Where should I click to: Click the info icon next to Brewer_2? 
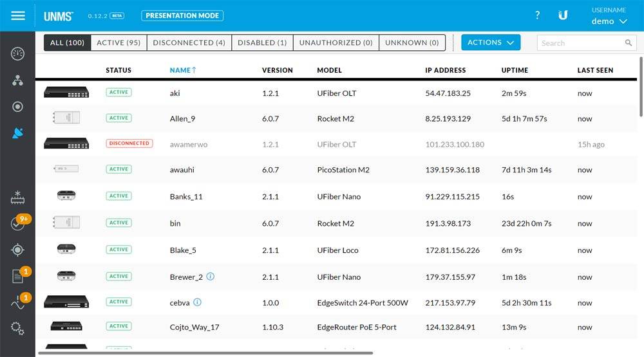[x=210, y=277]
